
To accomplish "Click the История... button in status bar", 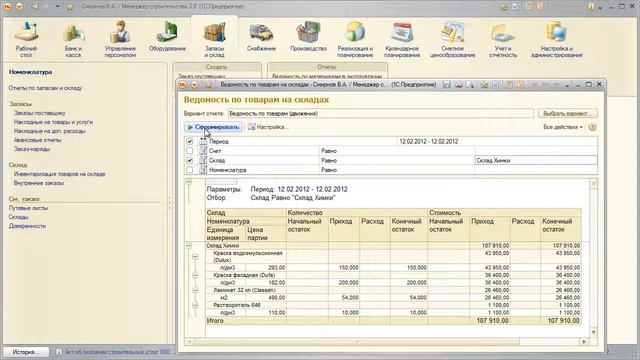I will [x=26, y=351].
